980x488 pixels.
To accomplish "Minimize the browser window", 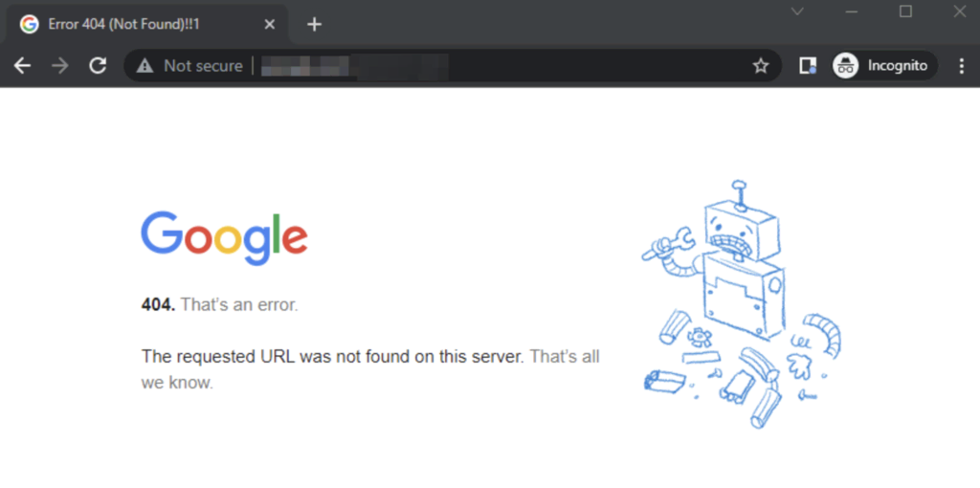I will [852, 11].
